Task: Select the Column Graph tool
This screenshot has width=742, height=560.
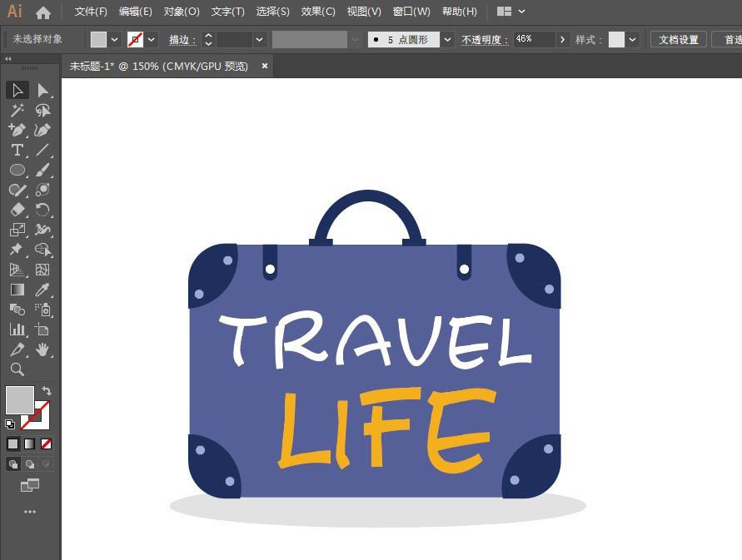Action: pos(17,330)
